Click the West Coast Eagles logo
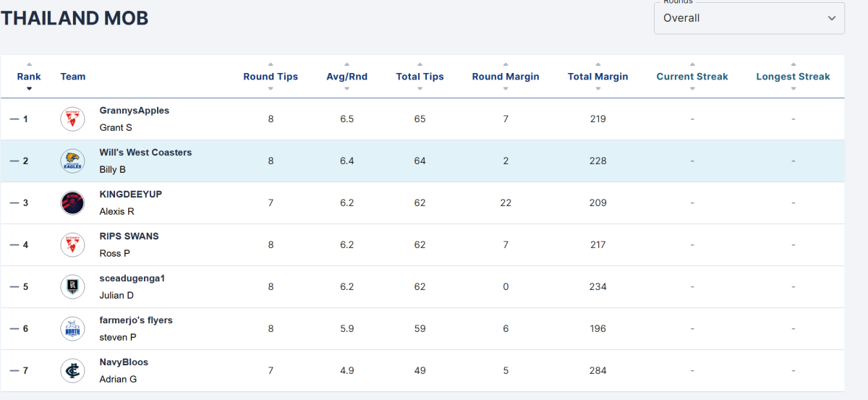Screen dimensions: 868x400 (72, 161)
